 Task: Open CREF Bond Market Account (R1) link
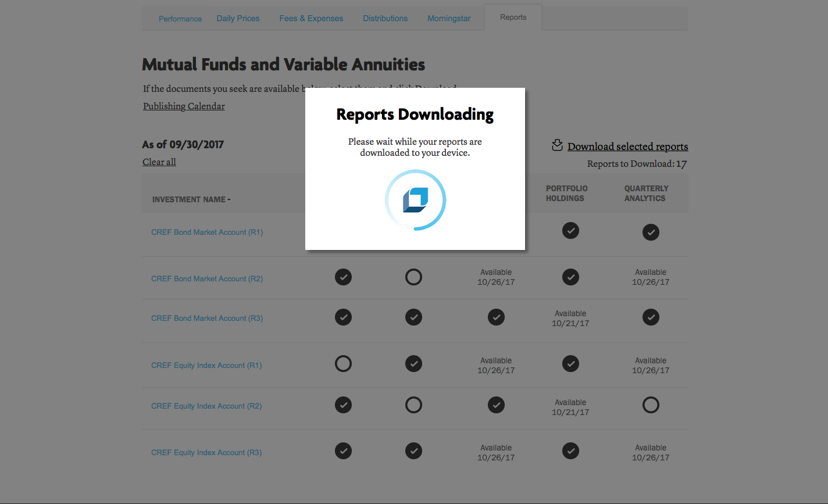click(207, 232)
